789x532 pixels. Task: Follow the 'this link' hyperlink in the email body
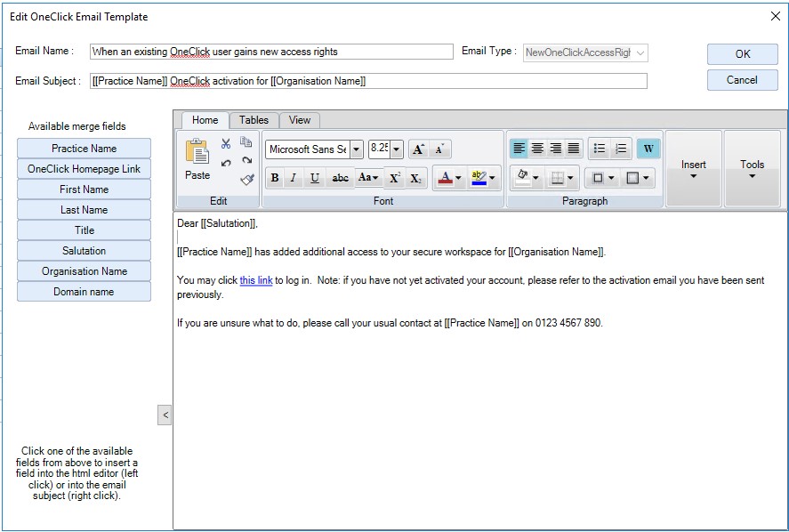tap(256, 280)
